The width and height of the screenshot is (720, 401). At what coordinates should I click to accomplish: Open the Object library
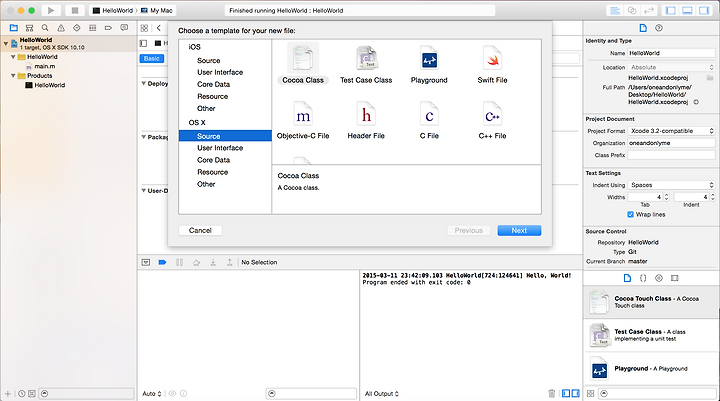click(659, 278)
